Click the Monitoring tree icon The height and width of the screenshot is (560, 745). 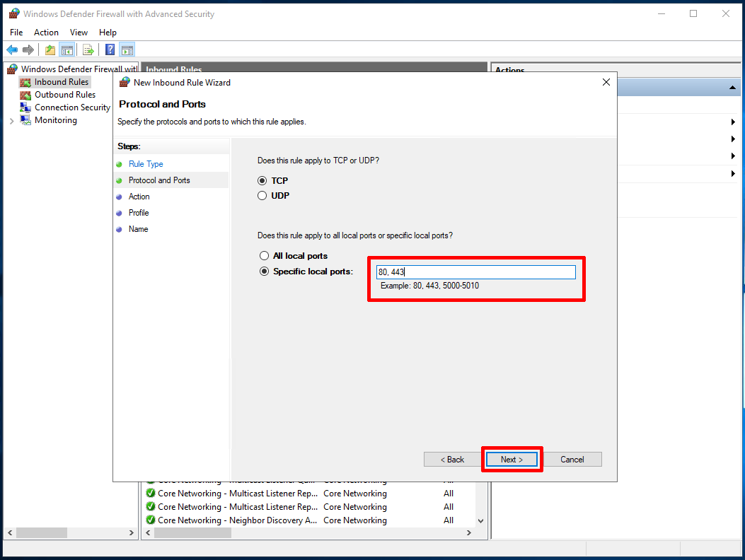(x=25, y=120)
